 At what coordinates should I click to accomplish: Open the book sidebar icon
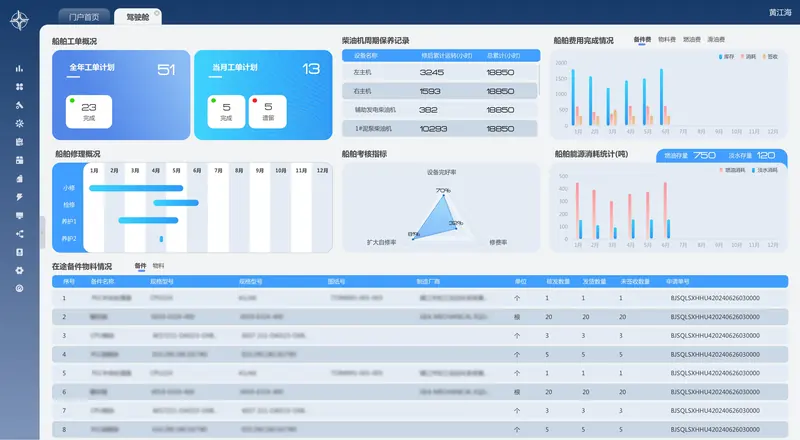pos(19,252)
